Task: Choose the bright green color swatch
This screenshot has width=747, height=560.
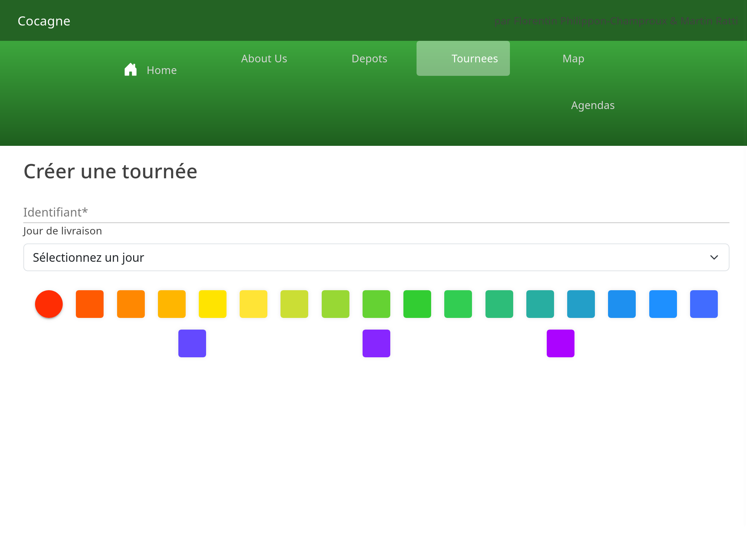Action: click(x=417, y=304)
